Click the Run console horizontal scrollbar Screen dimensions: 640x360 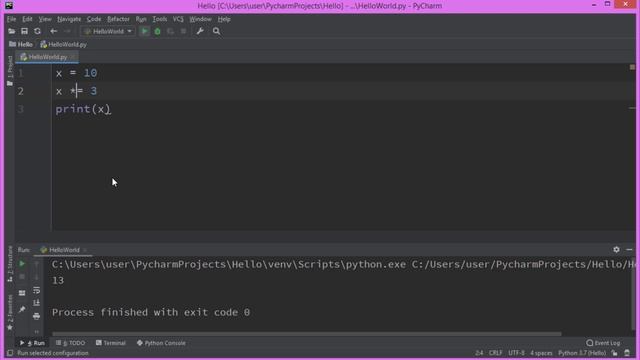coord(307,334)
